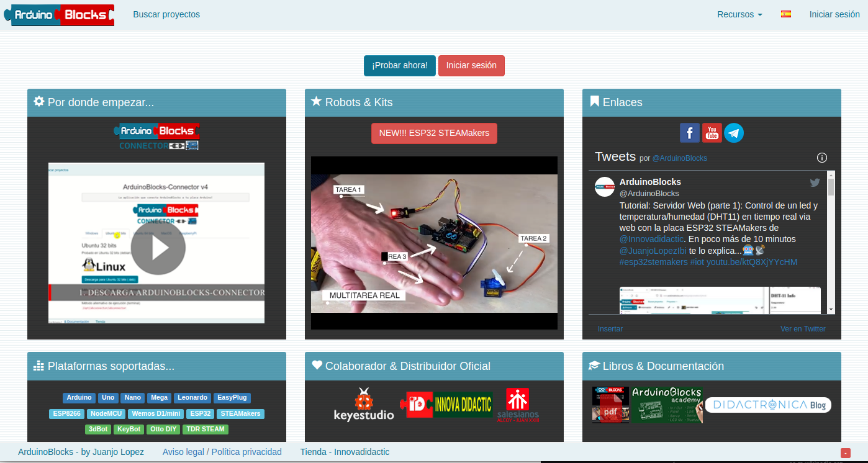Open the Salesianos logo link
868x463 pixels.
[518, 405]
